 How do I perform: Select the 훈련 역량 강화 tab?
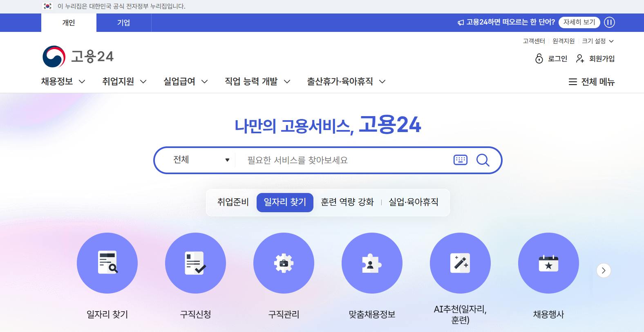347,202
